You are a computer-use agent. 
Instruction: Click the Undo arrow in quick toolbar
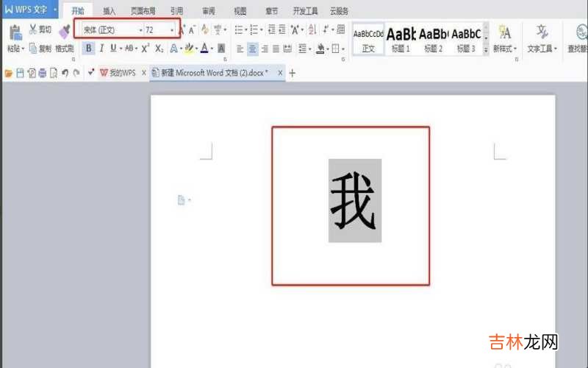click(x=65, y=73)
